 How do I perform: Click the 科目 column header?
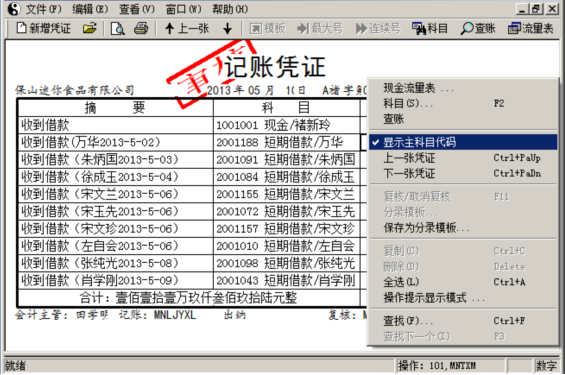pos(287,107)
